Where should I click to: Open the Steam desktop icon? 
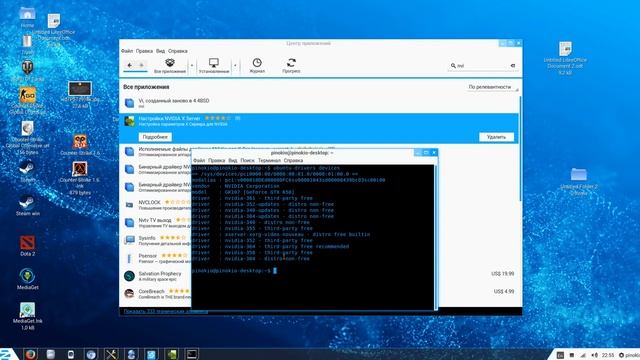(x=27, y=170)
